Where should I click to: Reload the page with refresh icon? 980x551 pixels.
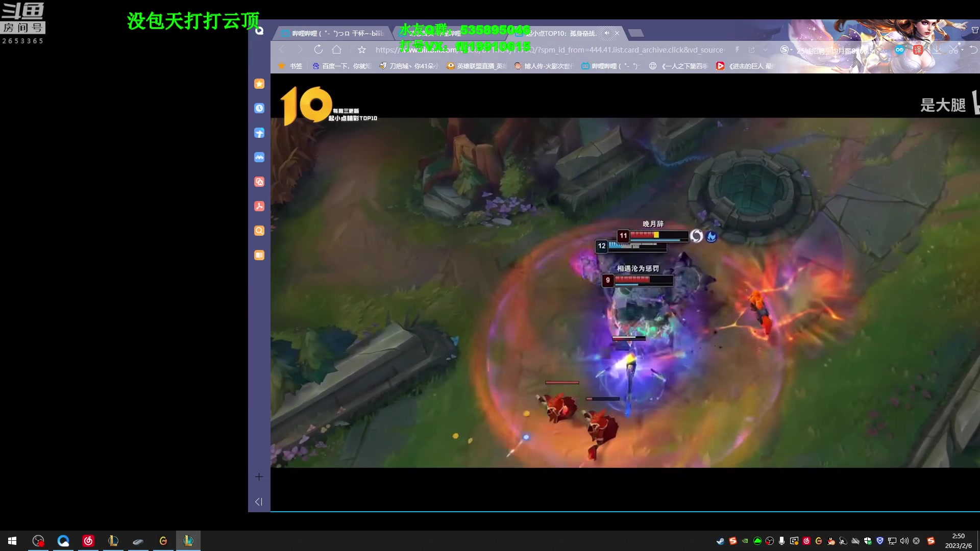point(318,49)
